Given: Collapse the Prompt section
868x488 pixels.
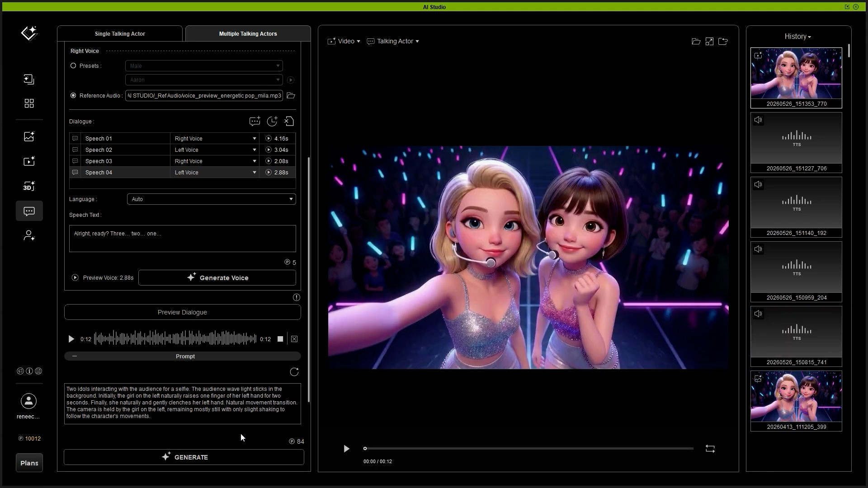Looking at the screenshot, I should pyautogui.click(x=75, y=356).
